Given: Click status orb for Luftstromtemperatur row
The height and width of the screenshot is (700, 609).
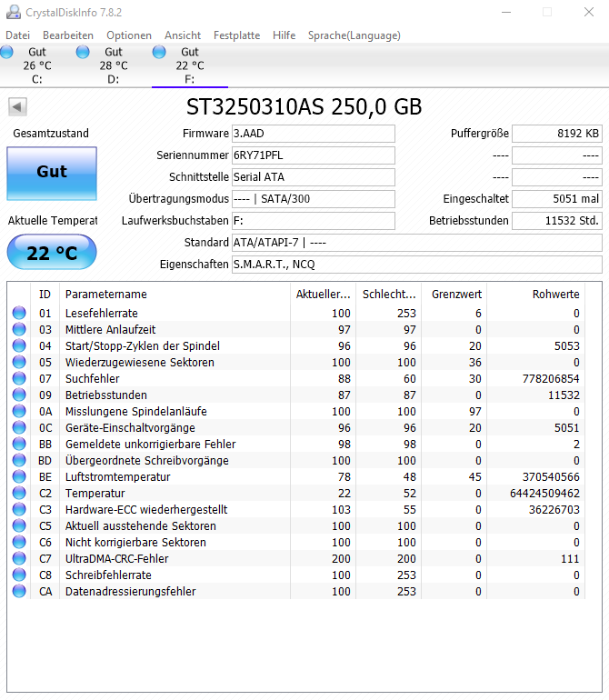Looking at the screenshot, I should tap(19, 476).
